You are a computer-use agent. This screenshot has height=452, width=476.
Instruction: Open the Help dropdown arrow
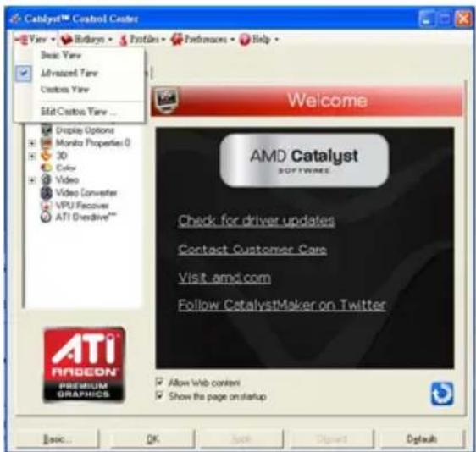(x=277, y=40)
